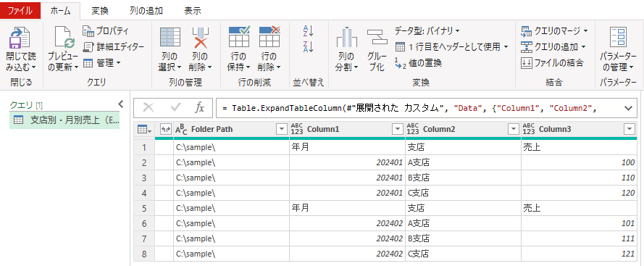Click the ABC123 data type icon of Column3
This screenshot has width=644, height=266.
529,129
